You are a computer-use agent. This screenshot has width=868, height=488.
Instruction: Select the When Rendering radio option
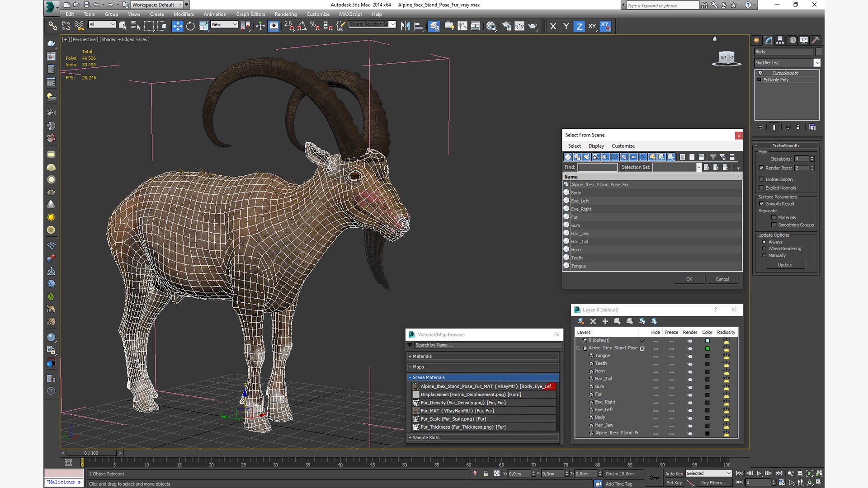[764, 249]
